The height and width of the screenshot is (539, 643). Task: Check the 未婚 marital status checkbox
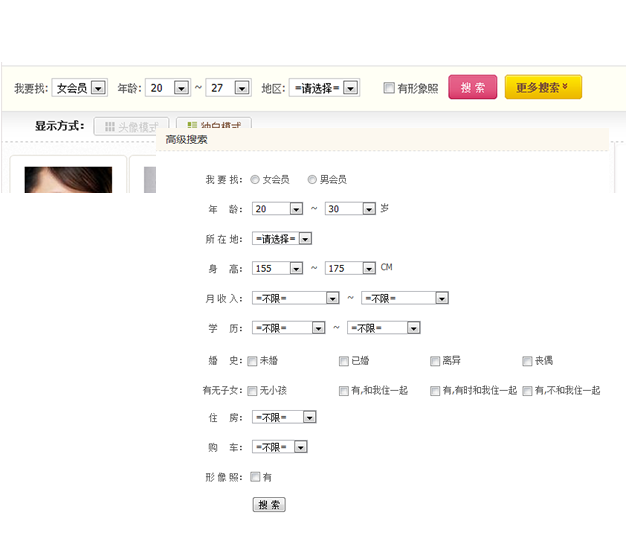pyautogui.click(x=253, y=361)
